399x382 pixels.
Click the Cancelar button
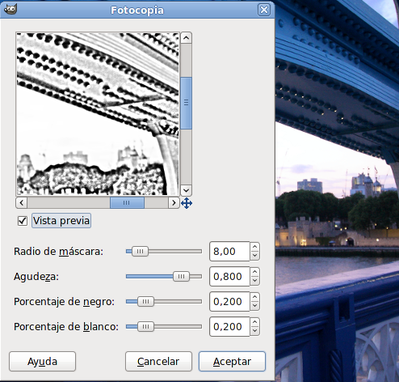pyautogui.click(x=158, y=361)
